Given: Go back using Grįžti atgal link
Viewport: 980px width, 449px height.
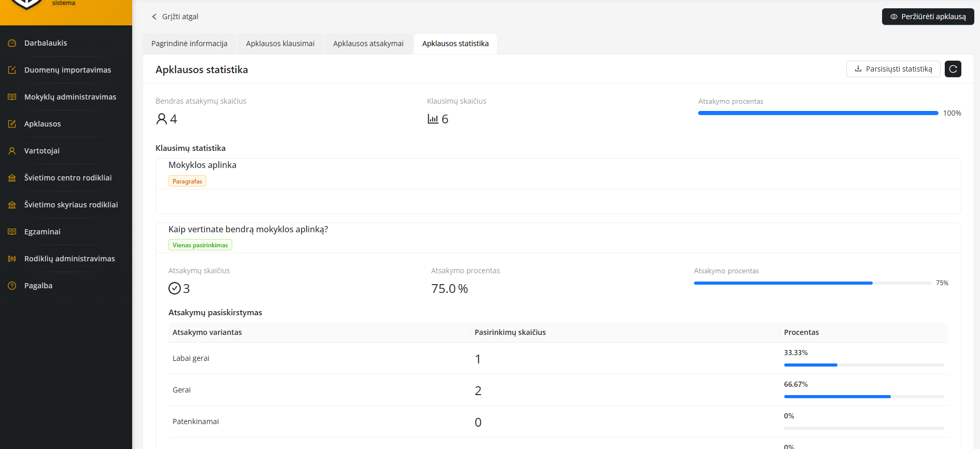Looking at the screenshot, I should click(175, 17).
